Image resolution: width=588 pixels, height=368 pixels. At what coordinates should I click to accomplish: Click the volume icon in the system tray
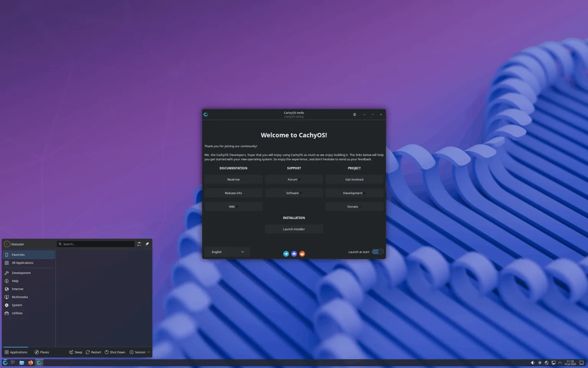coord(532,362)
